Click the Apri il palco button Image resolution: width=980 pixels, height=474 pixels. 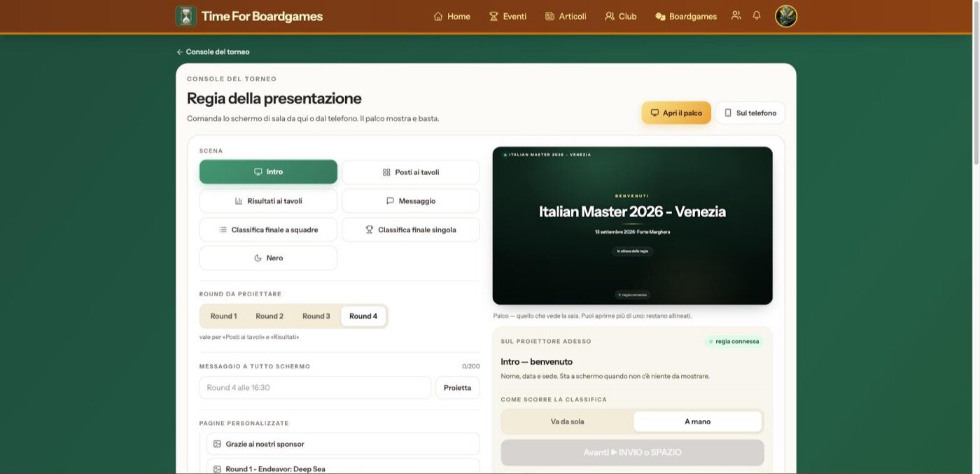(676, 113)
